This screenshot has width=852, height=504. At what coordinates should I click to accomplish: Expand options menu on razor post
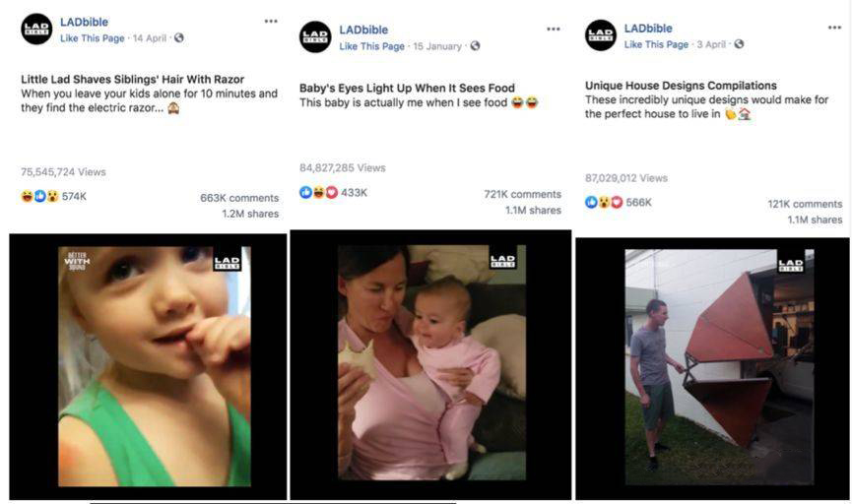(x=271, y=22)
